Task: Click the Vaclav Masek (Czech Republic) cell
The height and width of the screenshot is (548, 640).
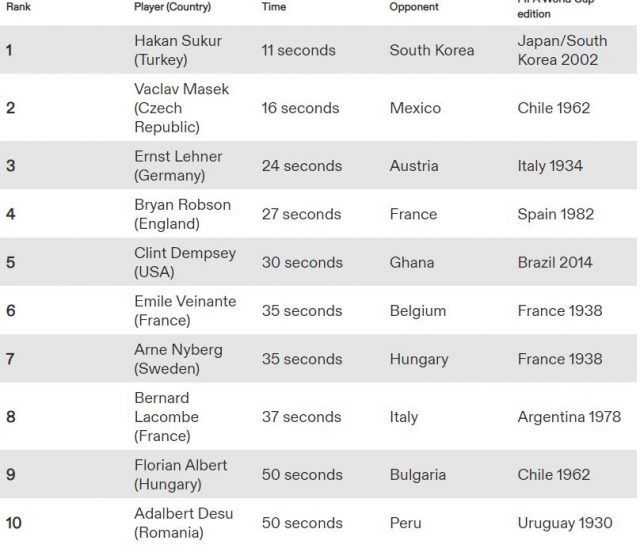Action: tap(182, 108)
